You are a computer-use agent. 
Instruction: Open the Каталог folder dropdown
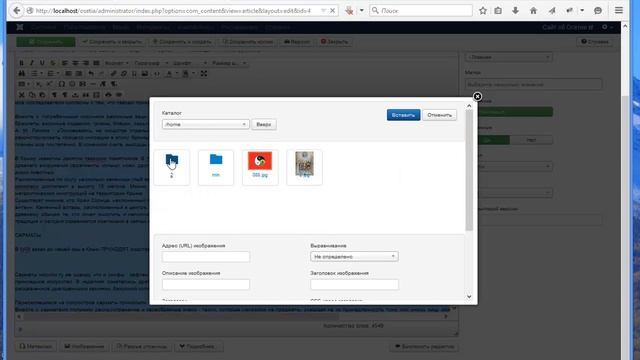click(205, 124)
